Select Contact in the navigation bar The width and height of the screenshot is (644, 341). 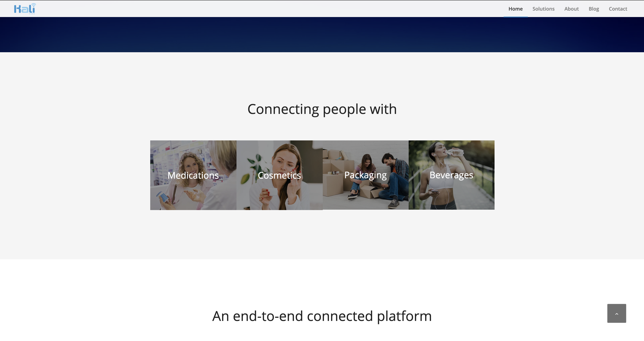[x=618, y=9]
